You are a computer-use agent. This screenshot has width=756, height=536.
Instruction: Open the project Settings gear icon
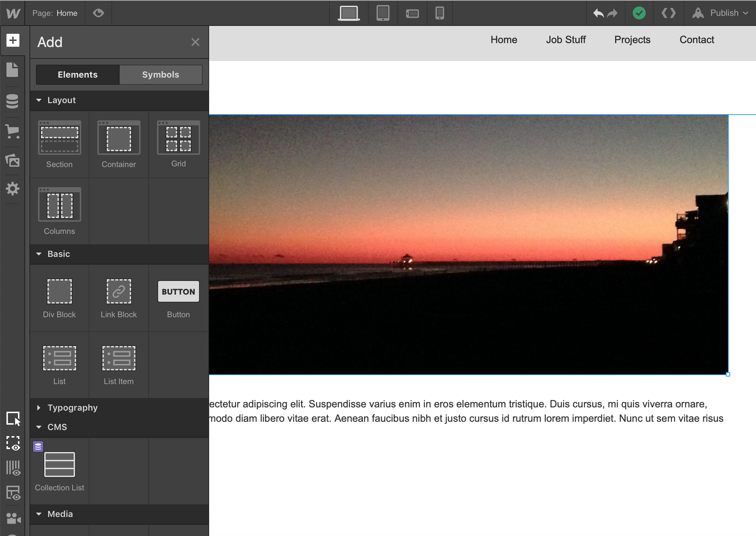[x=12, y=189]
